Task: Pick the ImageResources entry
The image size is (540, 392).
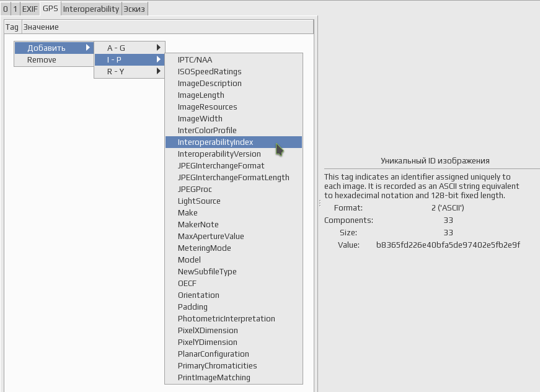Action: click(234, 107)
